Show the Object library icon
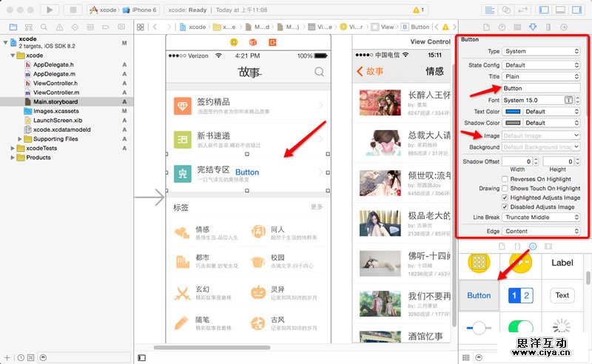The width and height of the screenshot is (592, 364). pyautogui.click(x=533, y=246)
